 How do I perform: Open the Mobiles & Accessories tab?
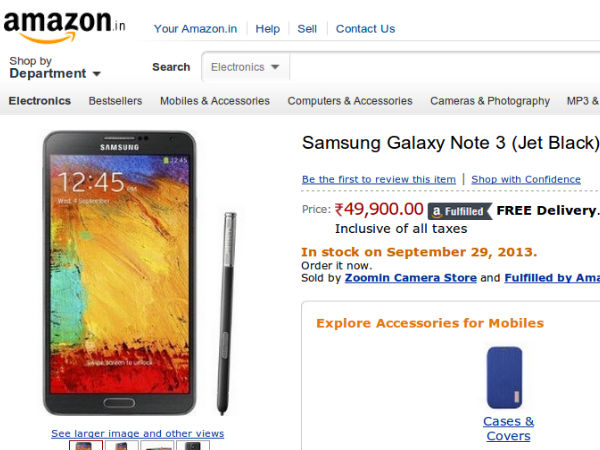click(215, 101)
